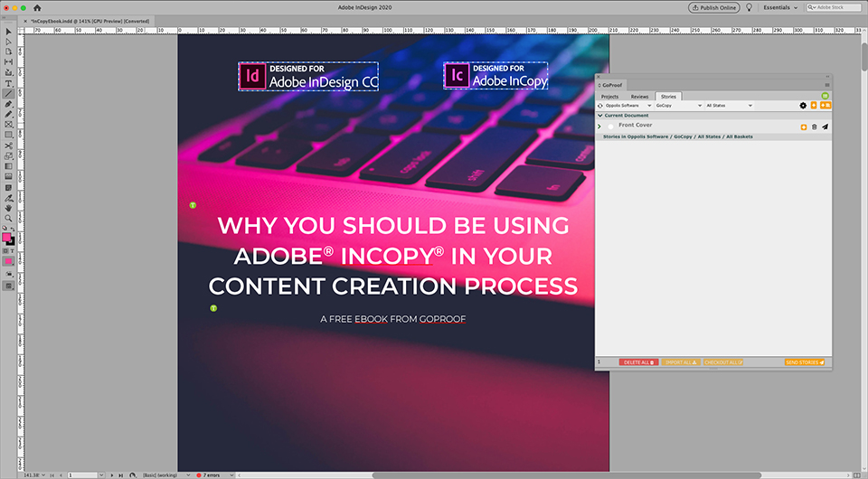
Task: Switch to the Reviews tab
Action: (639, 96)
